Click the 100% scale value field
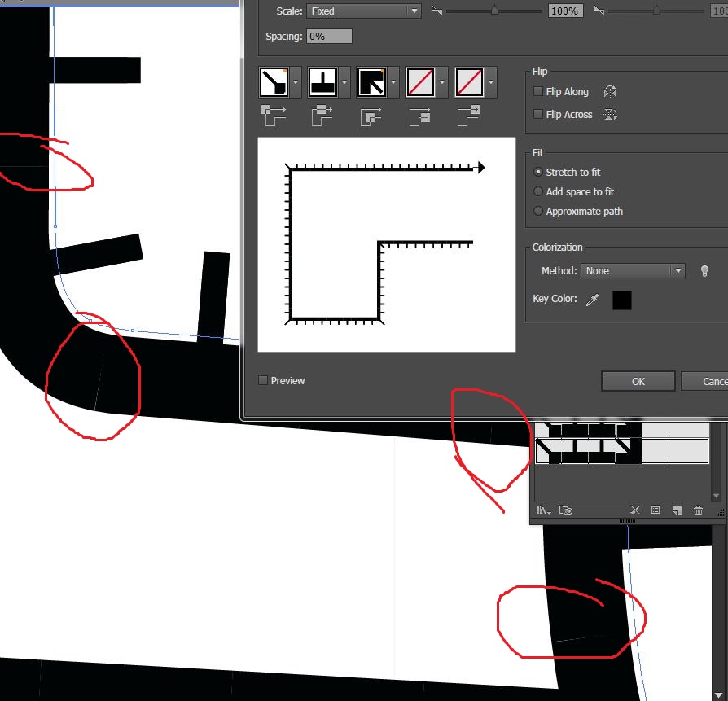This screenshot has width=728, height=701. [564, 11]
